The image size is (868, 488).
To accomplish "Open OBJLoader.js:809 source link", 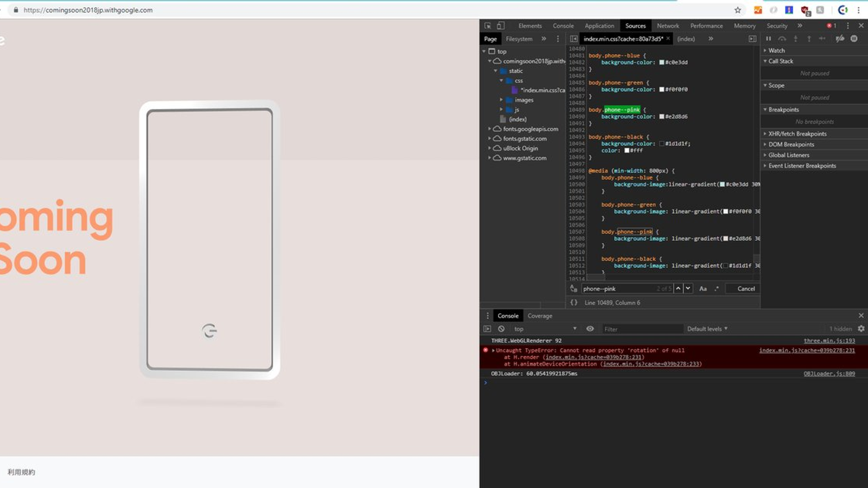I will click(829, 374).
